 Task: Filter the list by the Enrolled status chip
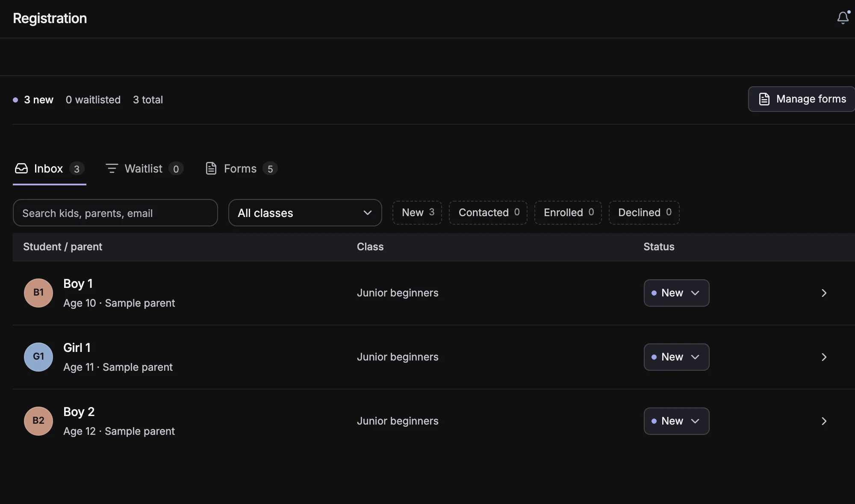[x=568, y=213]
